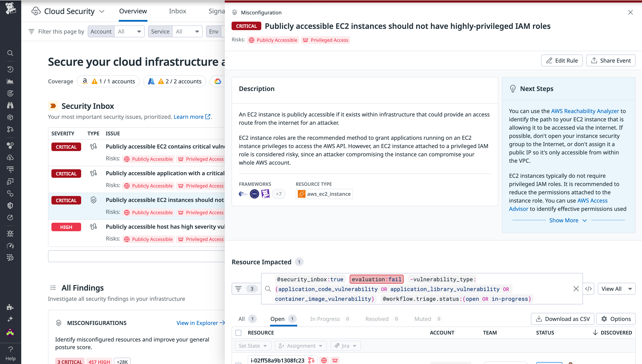Open the Account filter dropdown

click(129, 31)
